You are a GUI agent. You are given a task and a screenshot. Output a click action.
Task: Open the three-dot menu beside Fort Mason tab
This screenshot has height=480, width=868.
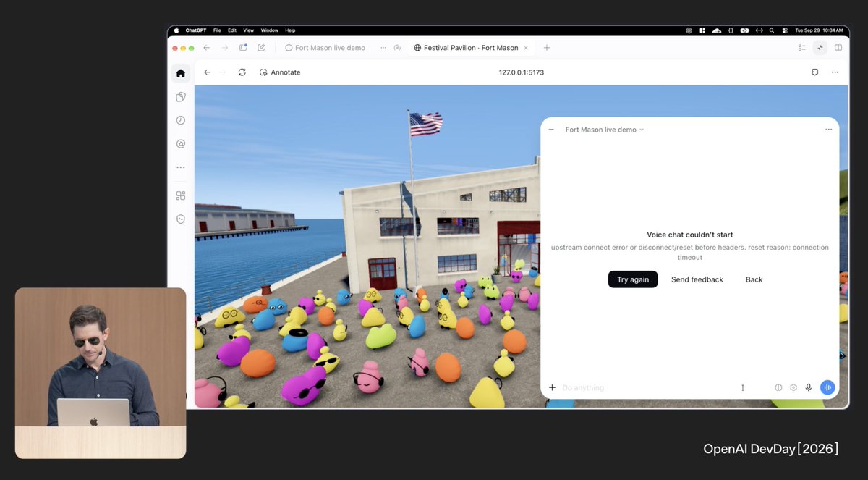(x=383, y=48)
